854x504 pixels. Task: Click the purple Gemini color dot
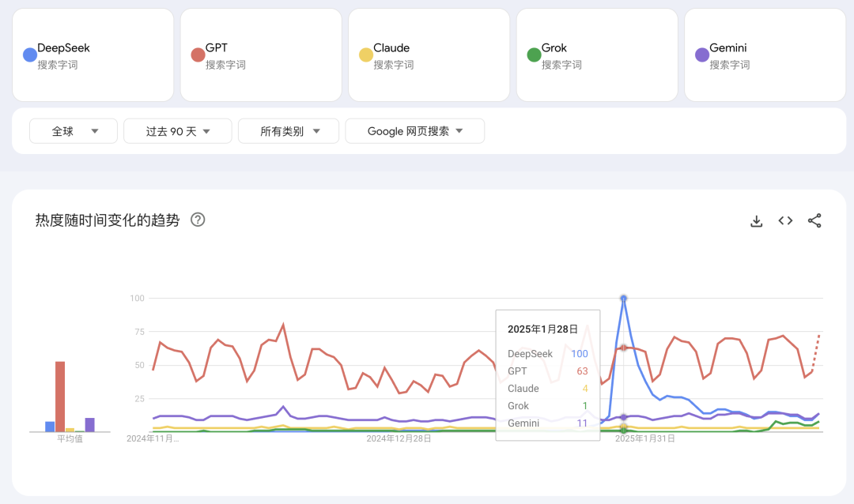[702, 55]
